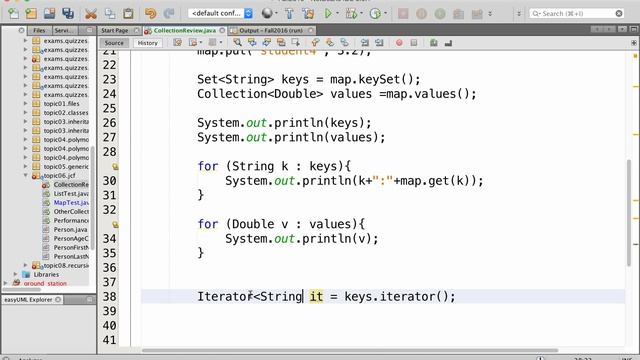Image resolution: width=640 pixels, height=360 pixels.
Task: Open the editor tab list dropdown
Action: click(x=622, y=29)
